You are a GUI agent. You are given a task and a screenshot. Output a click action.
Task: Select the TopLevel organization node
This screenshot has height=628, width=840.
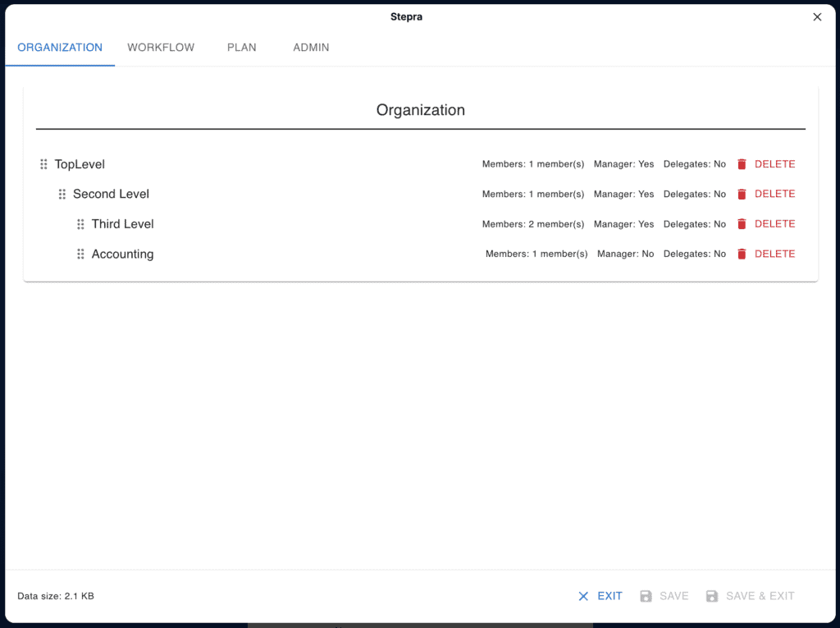[x=80, y=164]
